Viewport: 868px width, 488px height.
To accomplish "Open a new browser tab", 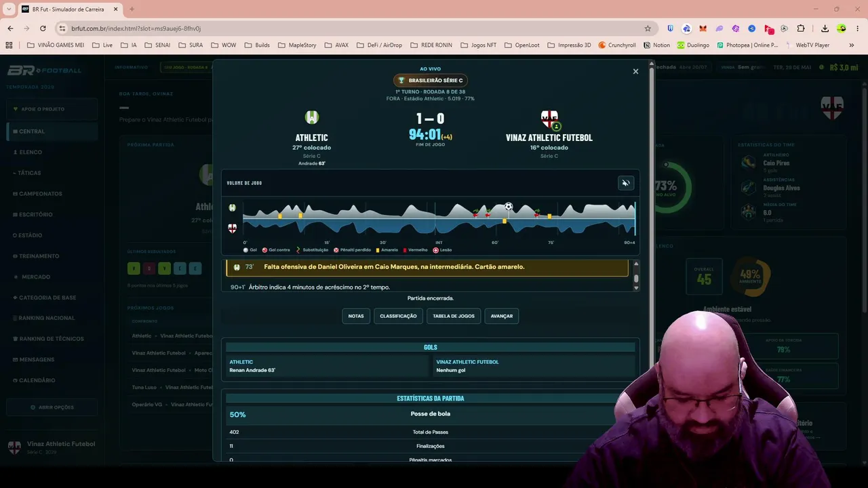I will pyautogui.click(x=132, y=9).
